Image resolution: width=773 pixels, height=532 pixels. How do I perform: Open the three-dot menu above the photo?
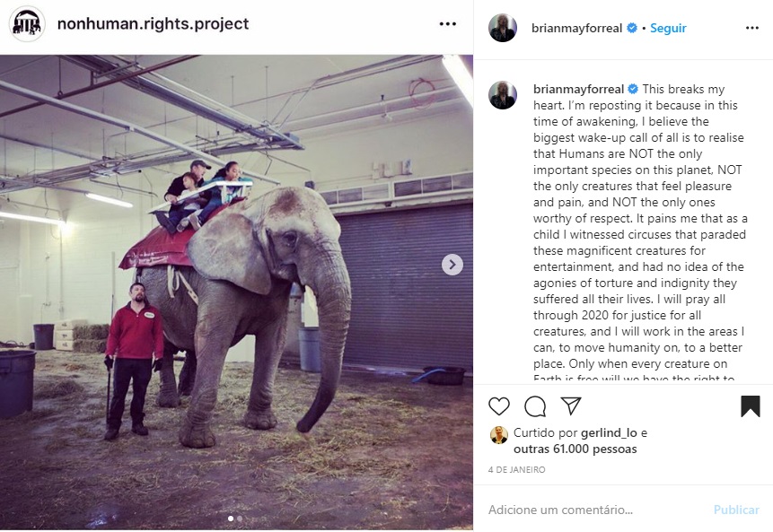tap(448, 24)
